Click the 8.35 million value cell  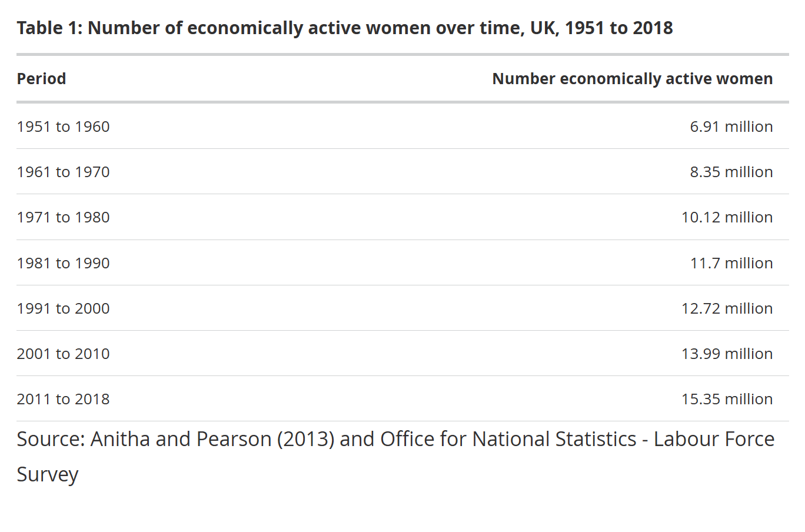[731, 172]
